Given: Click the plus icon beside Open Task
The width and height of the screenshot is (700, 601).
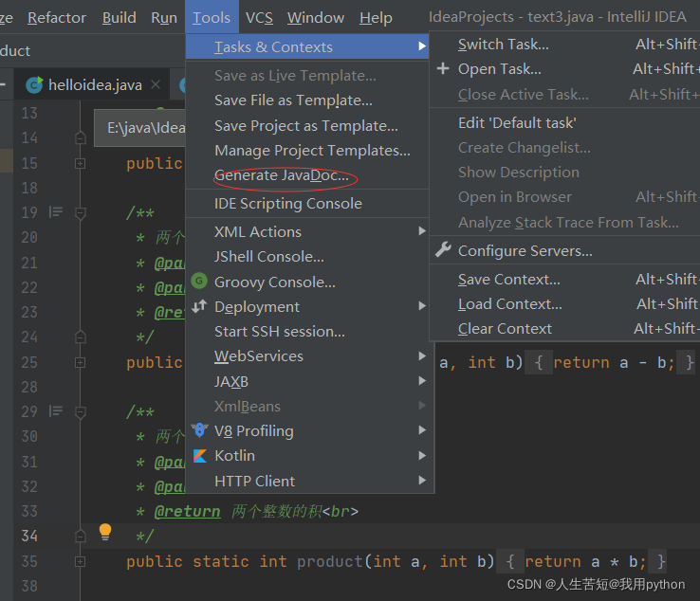Looking at the screenshot, I should pos(443,68).
